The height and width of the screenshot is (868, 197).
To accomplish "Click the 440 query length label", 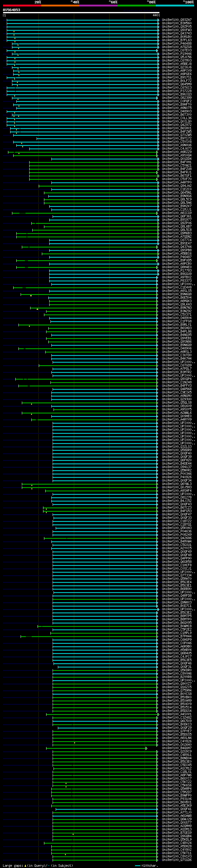I will coord(155,15).
